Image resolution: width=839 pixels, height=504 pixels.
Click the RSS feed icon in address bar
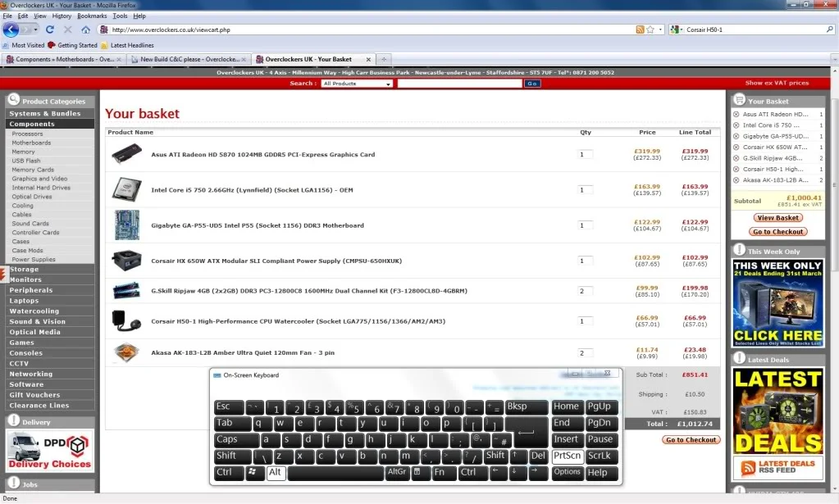coord(640,30)
